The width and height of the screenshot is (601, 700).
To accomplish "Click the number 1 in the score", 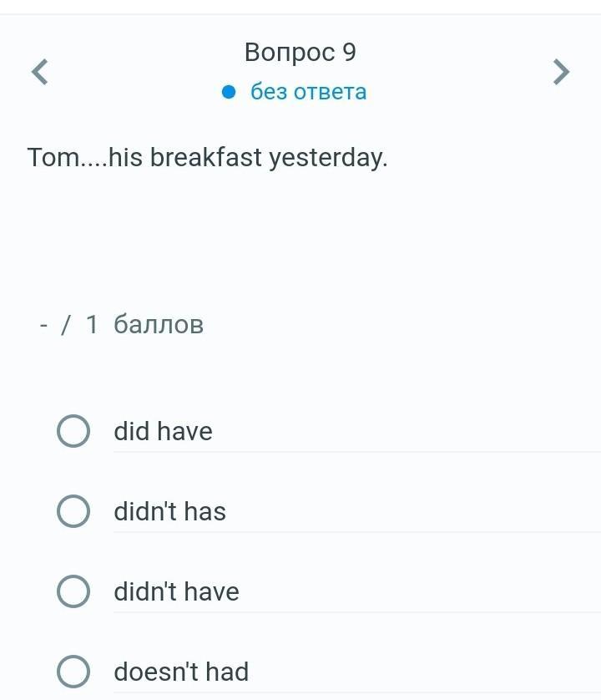I will (x=92, y=324).
